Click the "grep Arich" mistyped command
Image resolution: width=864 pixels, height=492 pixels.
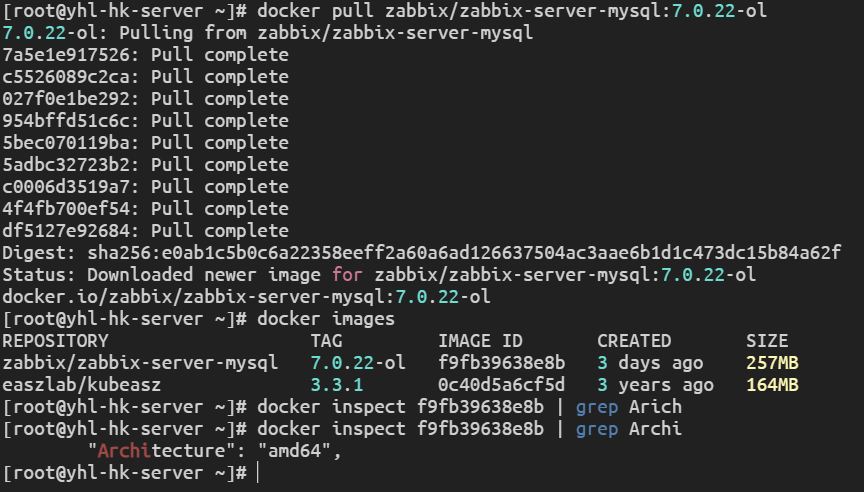628,407
